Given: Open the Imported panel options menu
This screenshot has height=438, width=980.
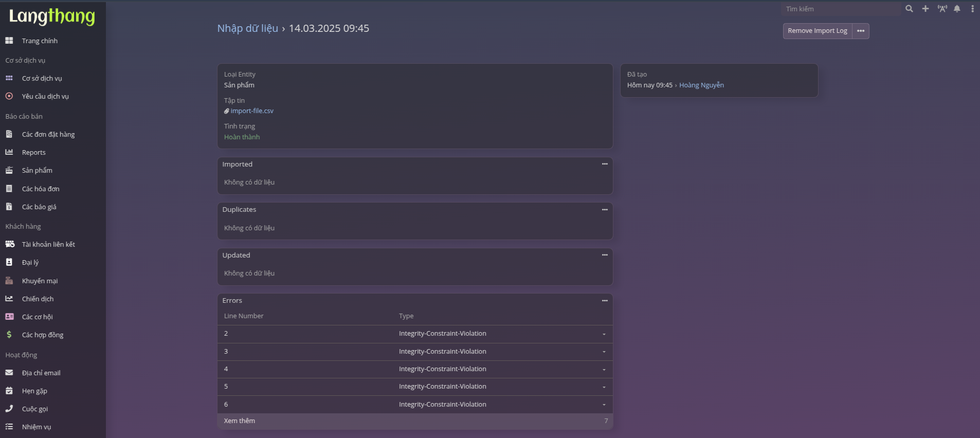Looking at the screenshot, I should pos(605,165).
